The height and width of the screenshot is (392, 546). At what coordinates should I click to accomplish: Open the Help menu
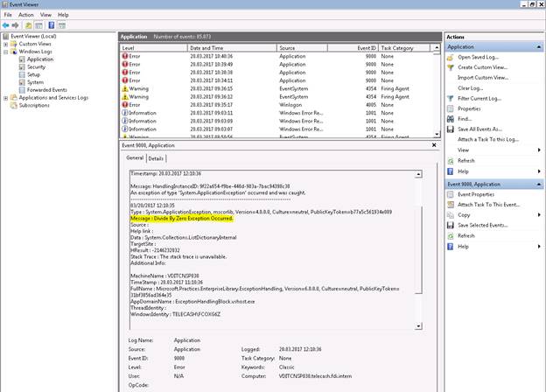tap(63, 15)
